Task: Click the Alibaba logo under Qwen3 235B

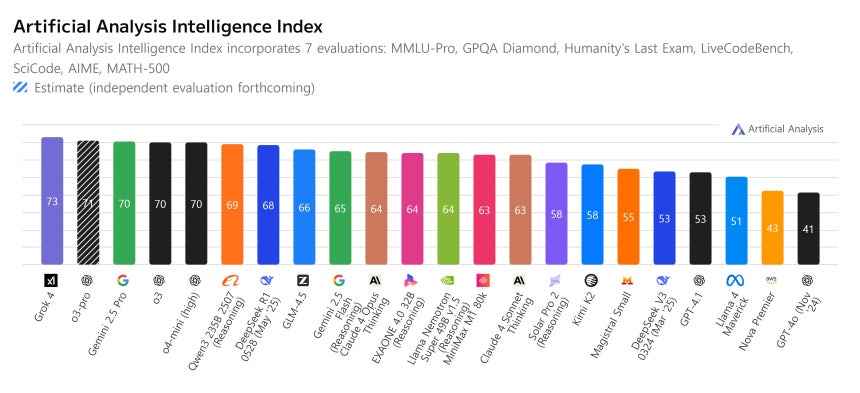Action: (231, 281)
